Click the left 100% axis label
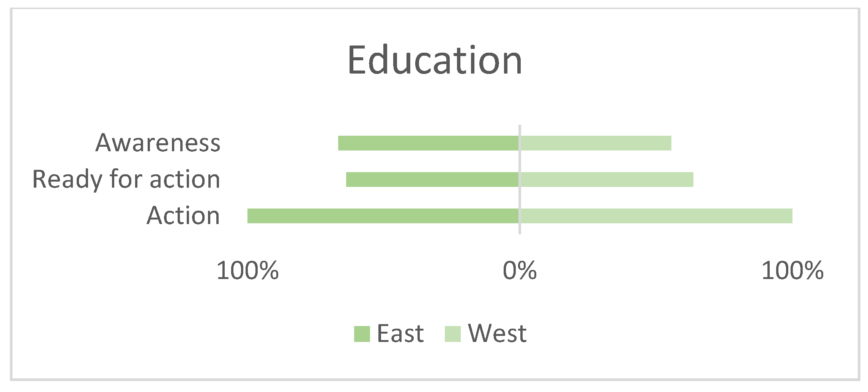 click(x=247, y=271)
